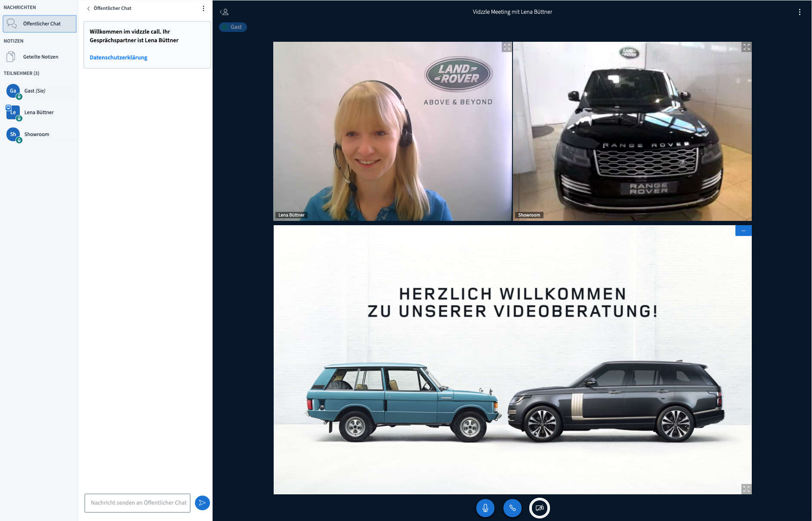Click the Lena Büttner video name label
Screen dimensions: 812x521
[291, 215]
